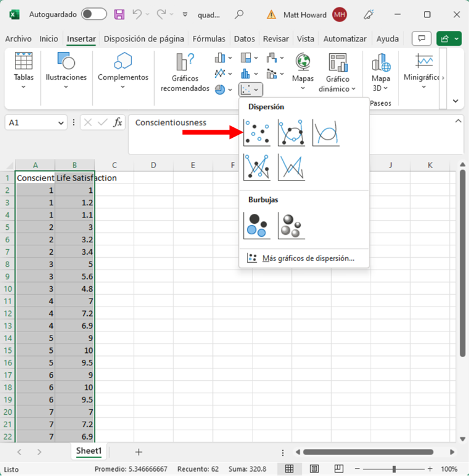469x476 pixels.
Task: Insert the 3D bubble chart
Action: point(291,226)
